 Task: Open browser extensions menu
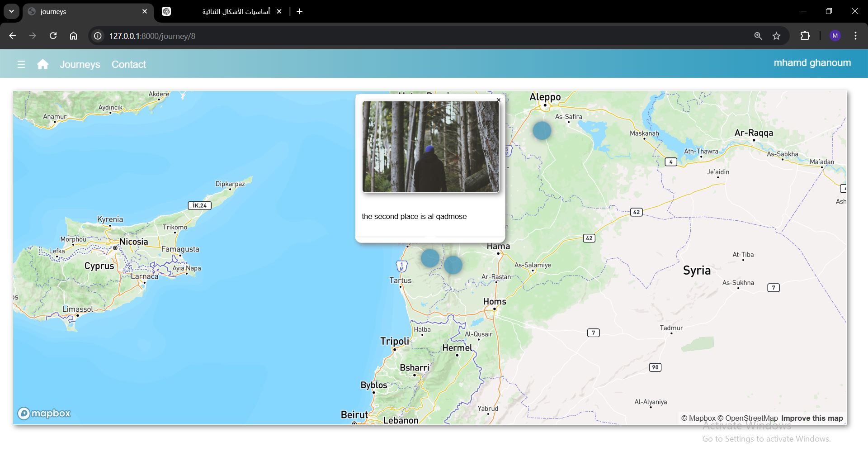805,36
